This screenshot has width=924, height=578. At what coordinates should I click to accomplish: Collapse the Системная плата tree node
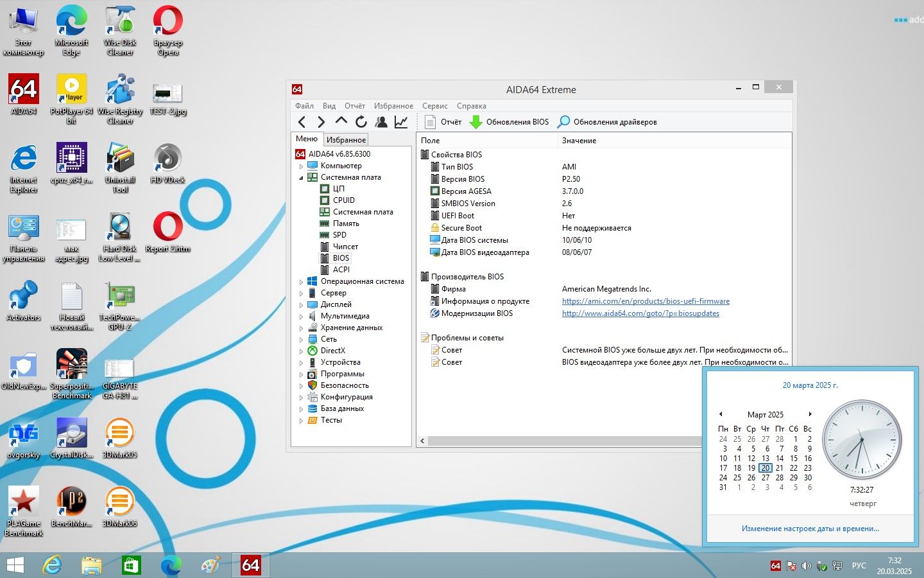(x=301, y=178)
